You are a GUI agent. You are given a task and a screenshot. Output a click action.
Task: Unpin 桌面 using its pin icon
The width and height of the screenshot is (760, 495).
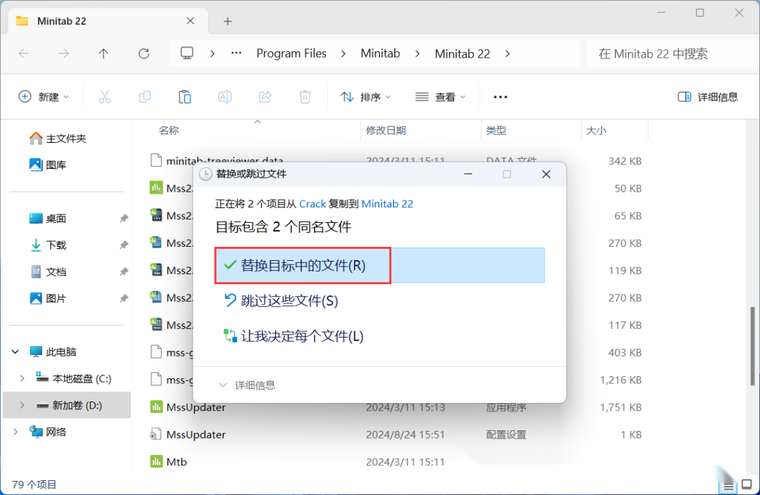point(124,218)
